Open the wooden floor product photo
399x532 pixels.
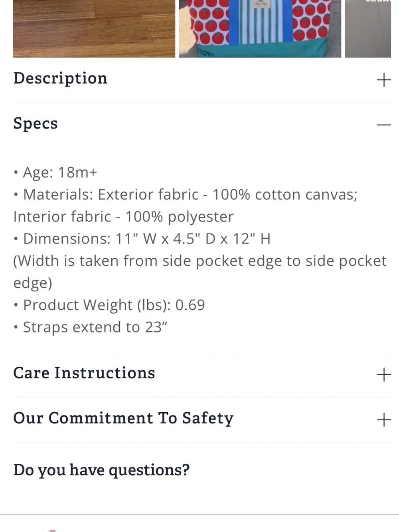point(94,29)
